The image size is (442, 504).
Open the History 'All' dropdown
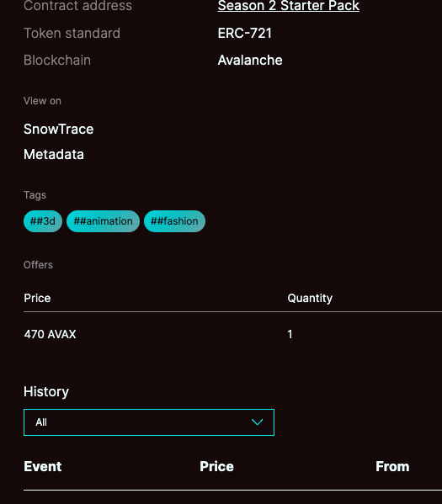click(149, 422)
